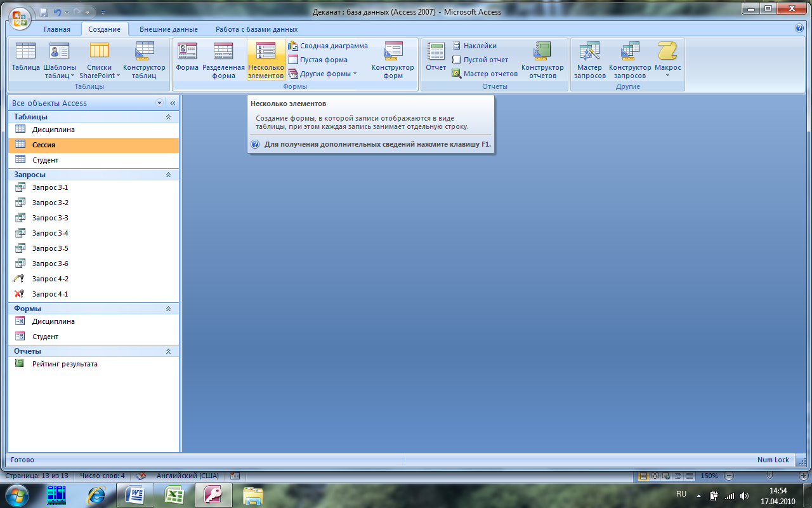Launch the Мастер запросов
812x508 pixels.
coord(591,60)
